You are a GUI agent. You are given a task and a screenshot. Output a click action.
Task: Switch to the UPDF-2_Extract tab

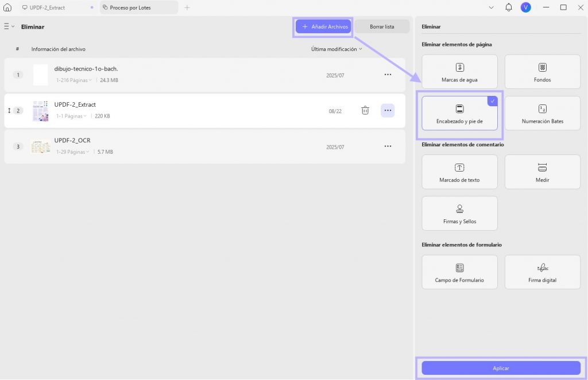click(47, 7)
